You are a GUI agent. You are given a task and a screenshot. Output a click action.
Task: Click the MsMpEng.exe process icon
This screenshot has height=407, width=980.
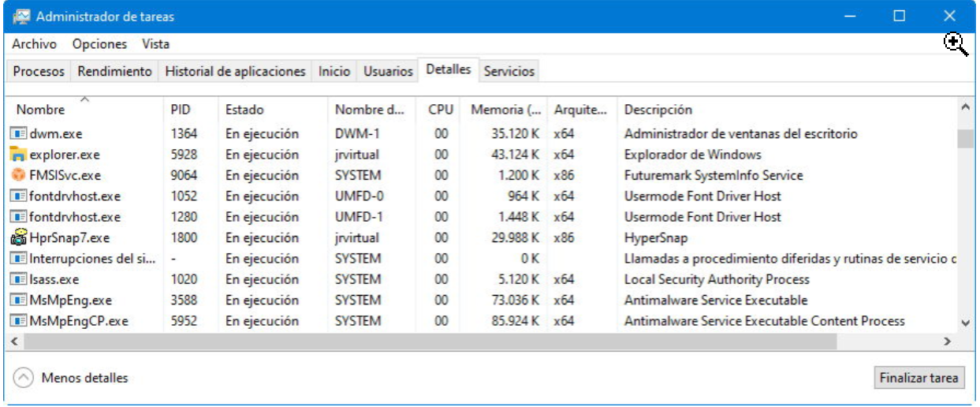[x=19, y=300]
